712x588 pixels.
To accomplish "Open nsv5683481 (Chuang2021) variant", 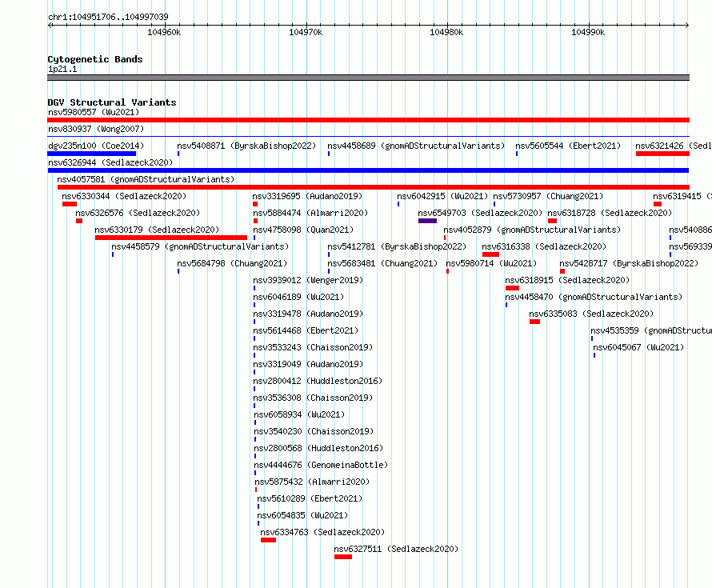I will [382, 263].
